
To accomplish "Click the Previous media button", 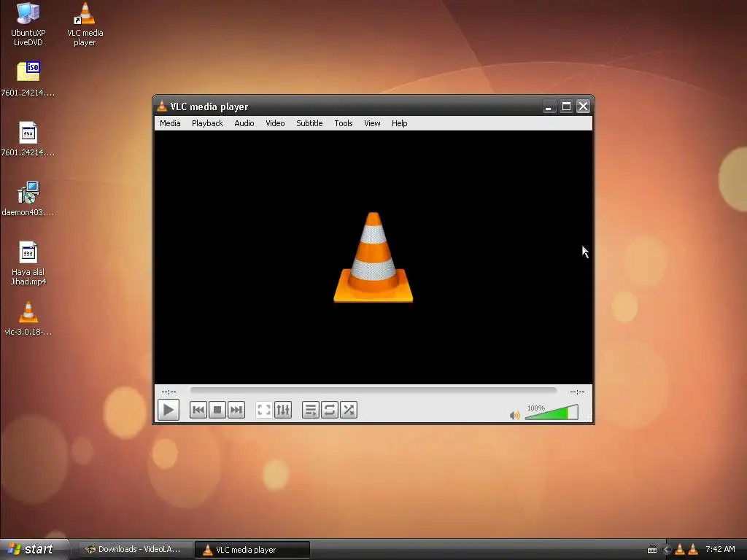I will tap(198, 410).
